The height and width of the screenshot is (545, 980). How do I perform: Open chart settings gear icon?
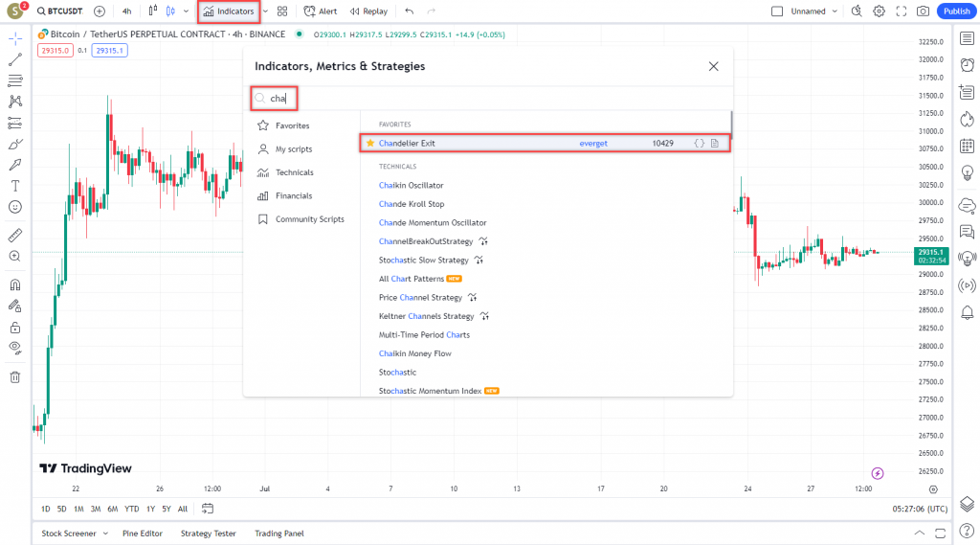click(879, 11)
